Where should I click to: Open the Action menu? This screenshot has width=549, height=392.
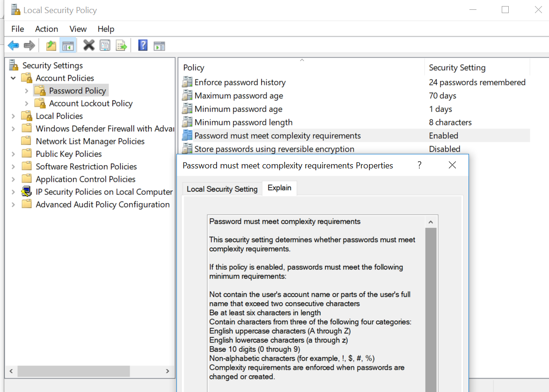coord(46,29)
